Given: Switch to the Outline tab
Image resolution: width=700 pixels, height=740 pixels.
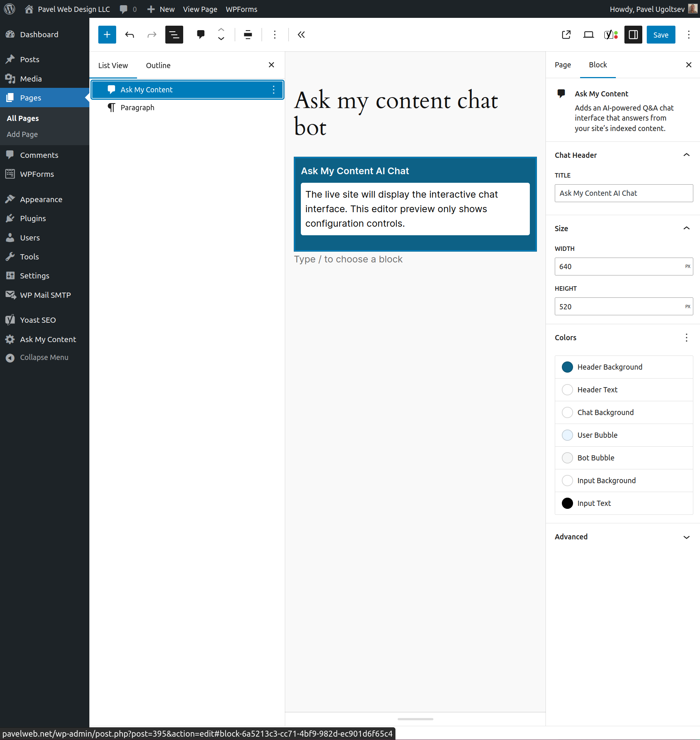Looking at the screenshot, I should [x=158, y=65].
